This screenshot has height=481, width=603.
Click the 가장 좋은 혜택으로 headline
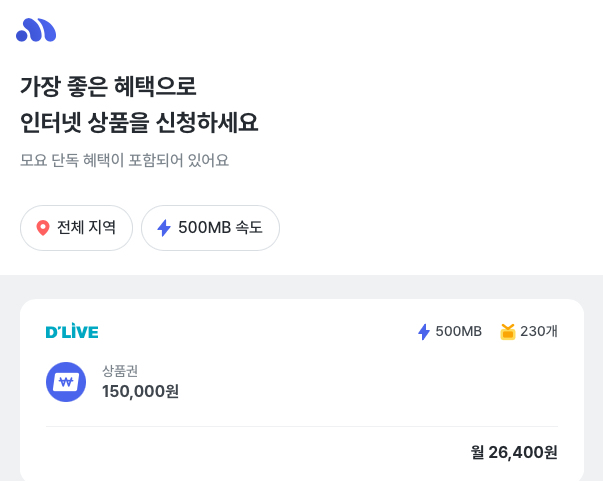(108, 86)
